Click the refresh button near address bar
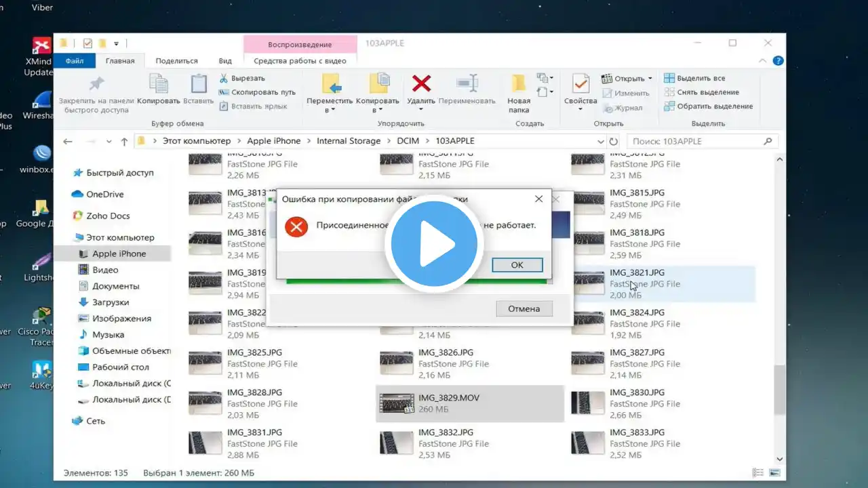868x488 pixels. pyautogui.click(x=614, y=141)
